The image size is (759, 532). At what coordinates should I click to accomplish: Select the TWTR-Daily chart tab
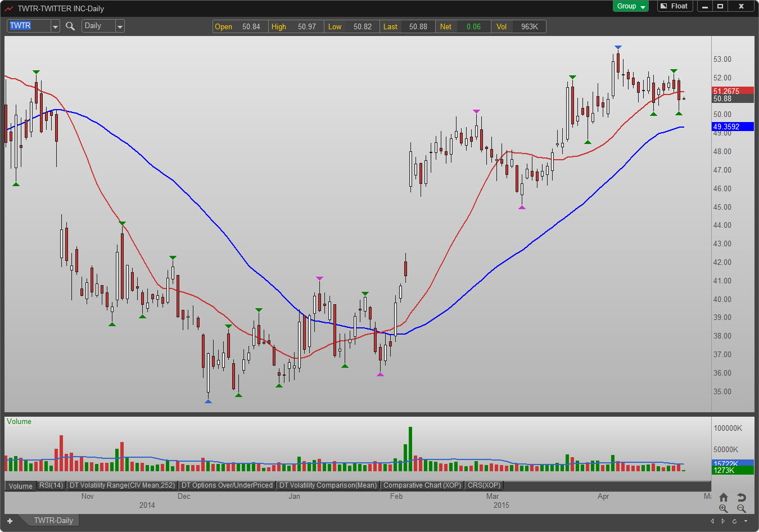pyautogui.click(x=53, y=521)
